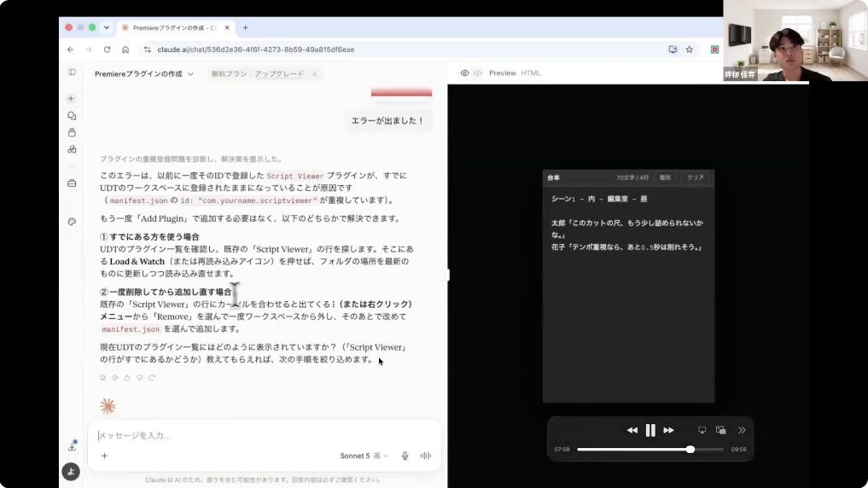
Task: Reload the claude.ai page
Action: (x=107, y=49)
